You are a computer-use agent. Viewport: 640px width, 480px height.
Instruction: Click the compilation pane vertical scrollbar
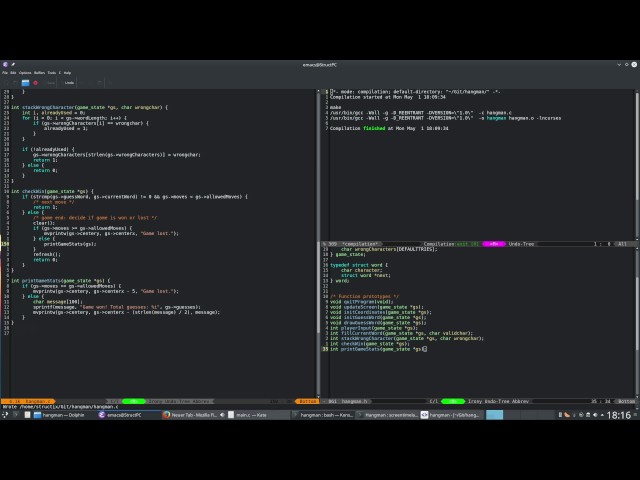636,165
